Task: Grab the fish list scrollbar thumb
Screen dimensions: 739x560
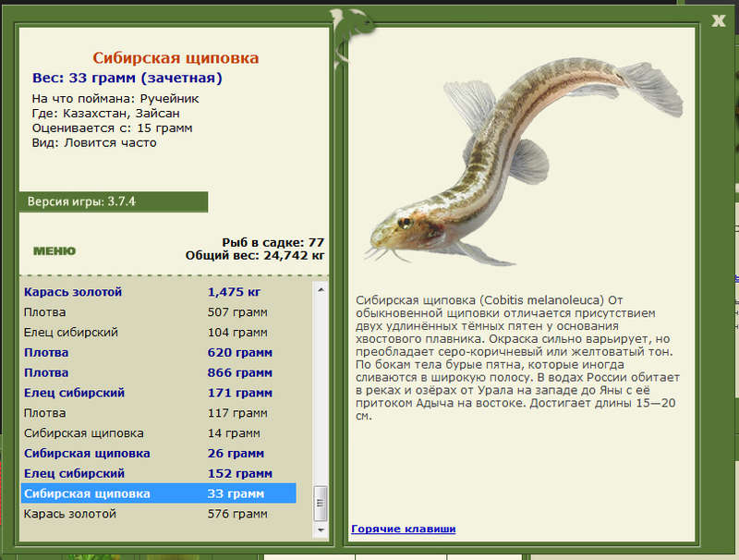Action: point(321,503)
